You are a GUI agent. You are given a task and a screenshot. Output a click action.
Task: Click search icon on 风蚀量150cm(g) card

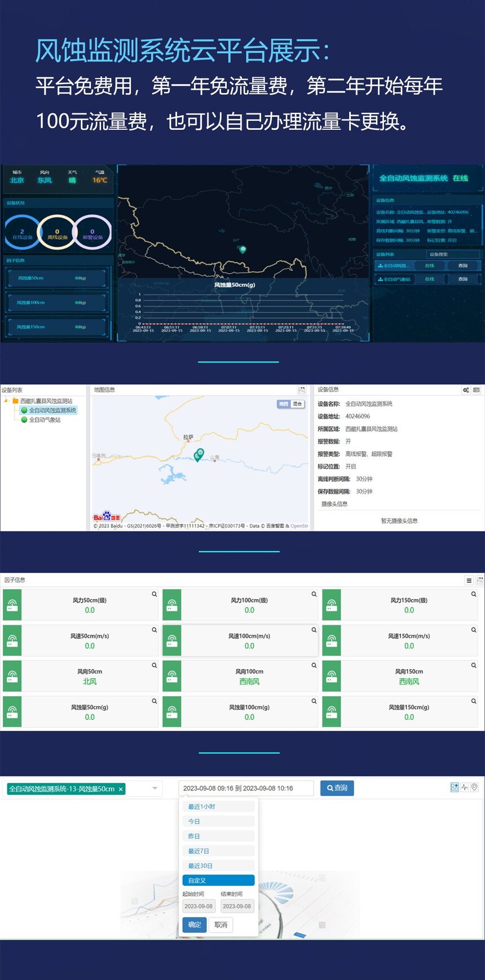(474, 701)
